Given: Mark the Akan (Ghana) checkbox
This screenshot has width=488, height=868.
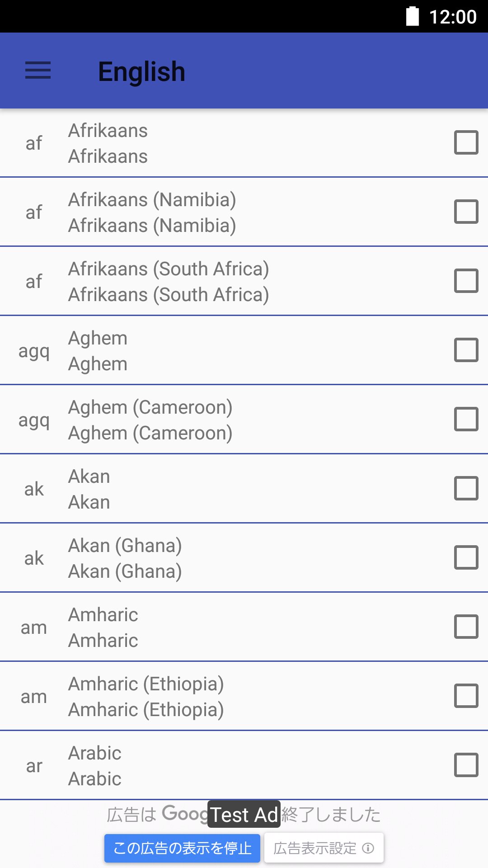Looking at the screenshot, I should pos(466,558).
